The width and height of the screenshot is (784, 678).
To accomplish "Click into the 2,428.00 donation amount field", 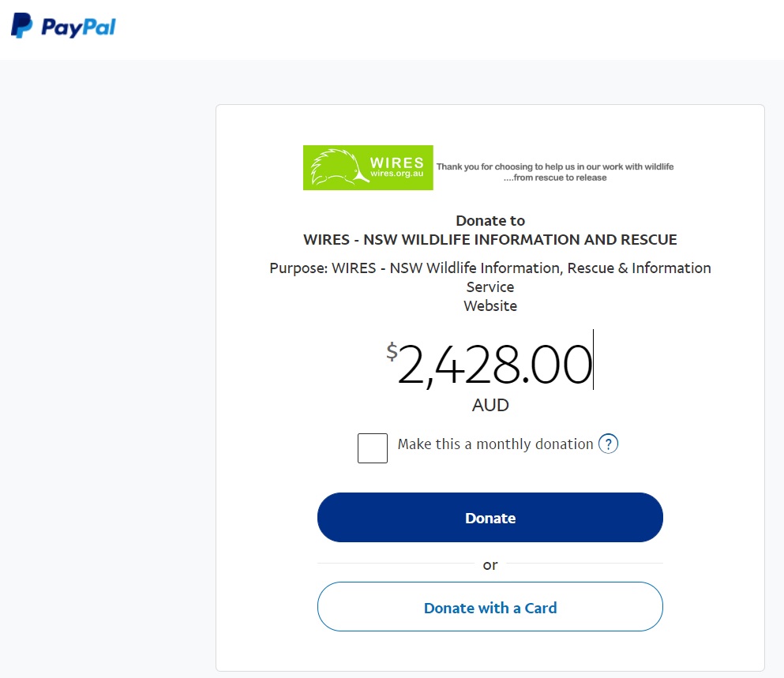I will click(x=495, y=365).
